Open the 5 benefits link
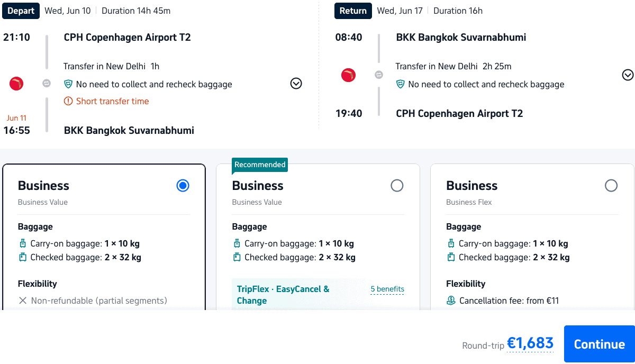The width and height of the screenshot is (635, 364). (x=387, y=289)
